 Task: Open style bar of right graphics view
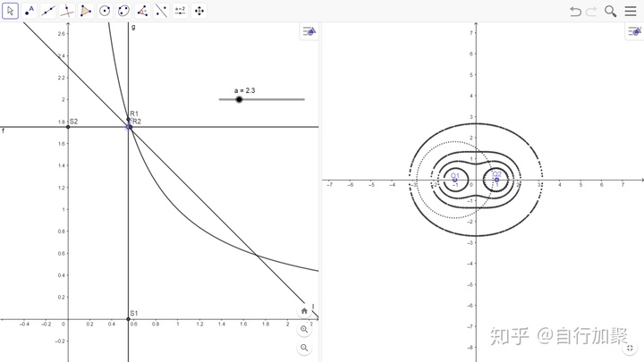(634, 31)
